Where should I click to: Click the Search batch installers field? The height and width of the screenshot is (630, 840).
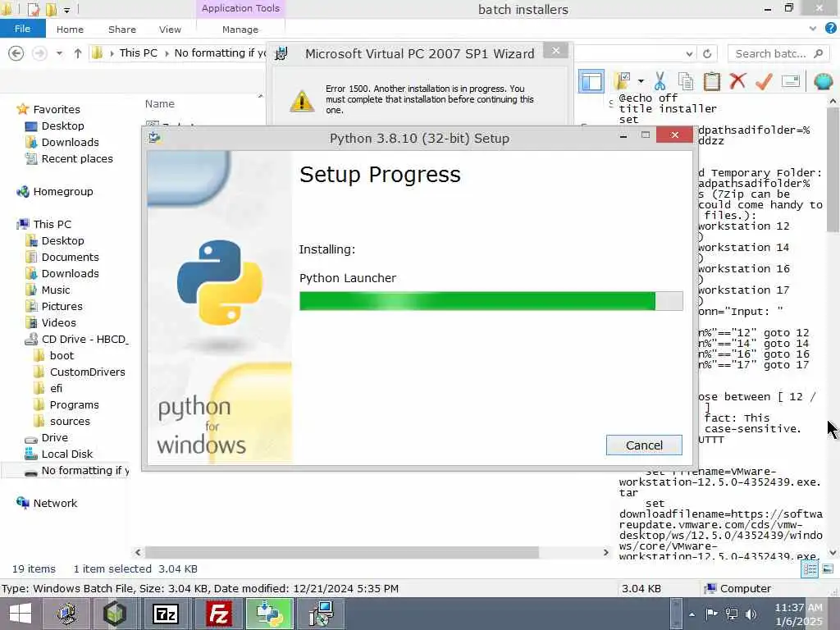[x=778, y=53]
